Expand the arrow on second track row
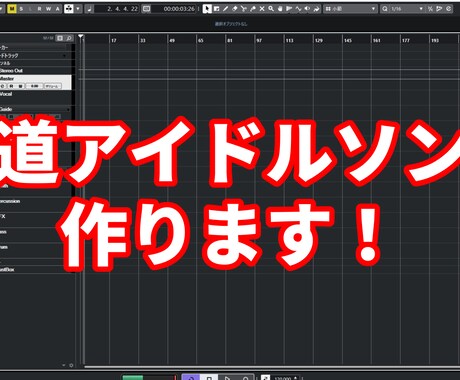 [64, 56]
